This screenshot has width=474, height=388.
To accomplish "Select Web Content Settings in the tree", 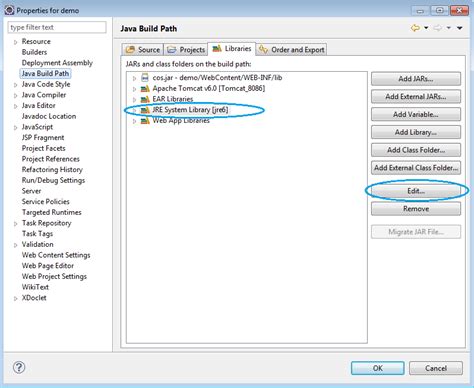I will pyautogui.click(x=56, y=255).
